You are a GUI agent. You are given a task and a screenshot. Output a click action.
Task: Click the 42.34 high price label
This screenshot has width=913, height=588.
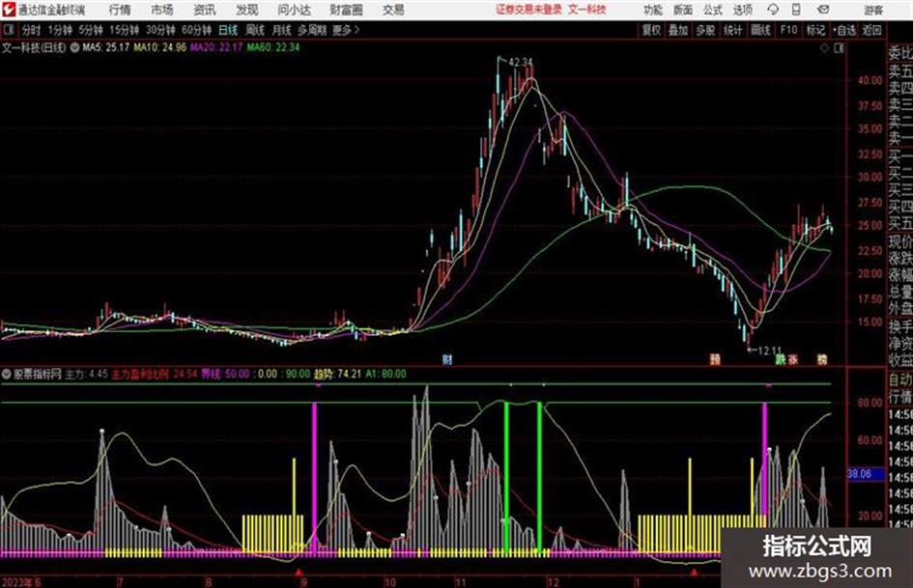(520, 62)
